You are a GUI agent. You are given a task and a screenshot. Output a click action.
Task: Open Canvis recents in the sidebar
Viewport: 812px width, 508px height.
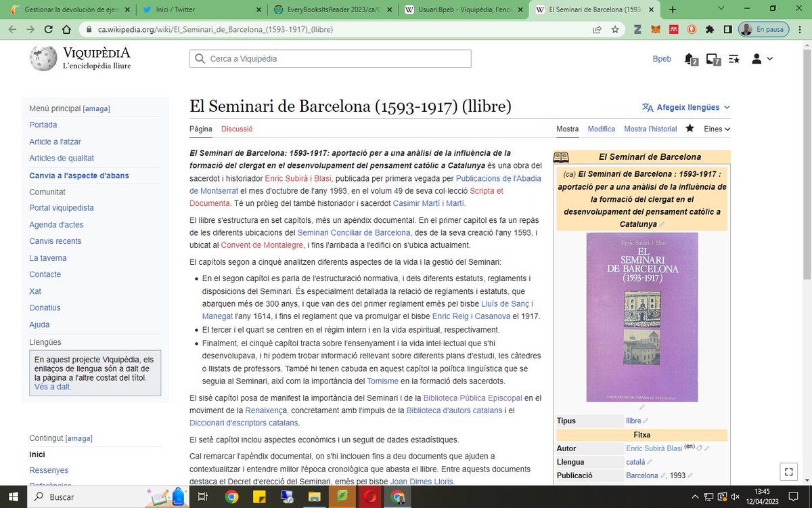click(55, 241)
